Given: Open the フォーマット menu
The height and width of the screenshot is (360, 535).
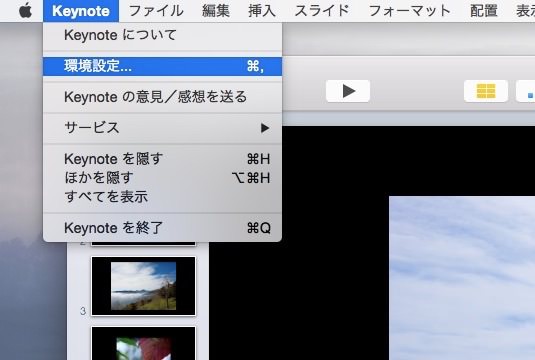Looking at the screenshot, I should pos(410,11).
